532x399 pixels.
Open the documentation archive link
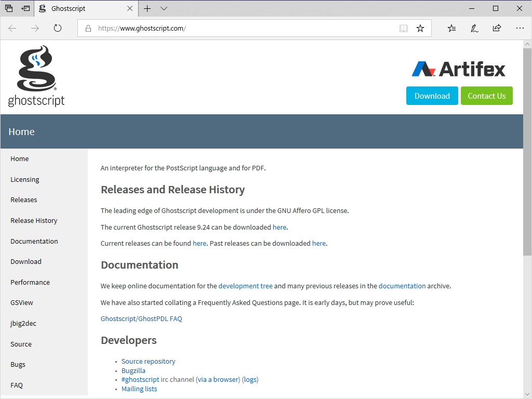click(402, 286)
